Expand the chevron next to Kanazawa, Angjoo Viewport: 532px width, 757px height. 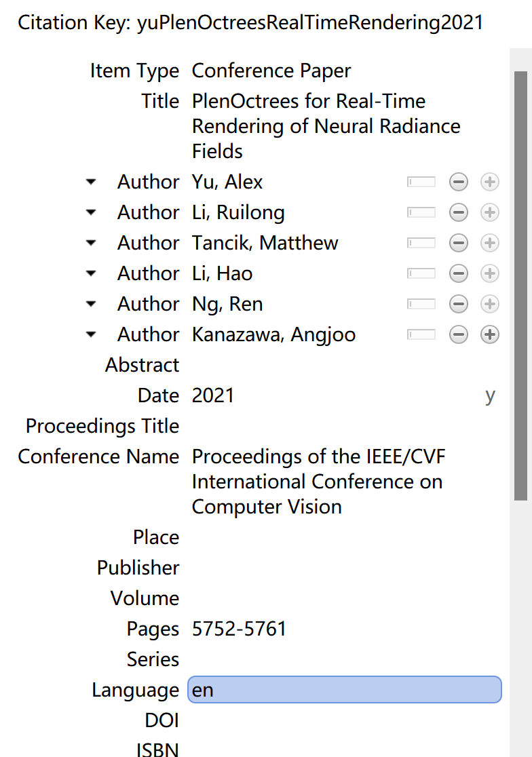91,334
